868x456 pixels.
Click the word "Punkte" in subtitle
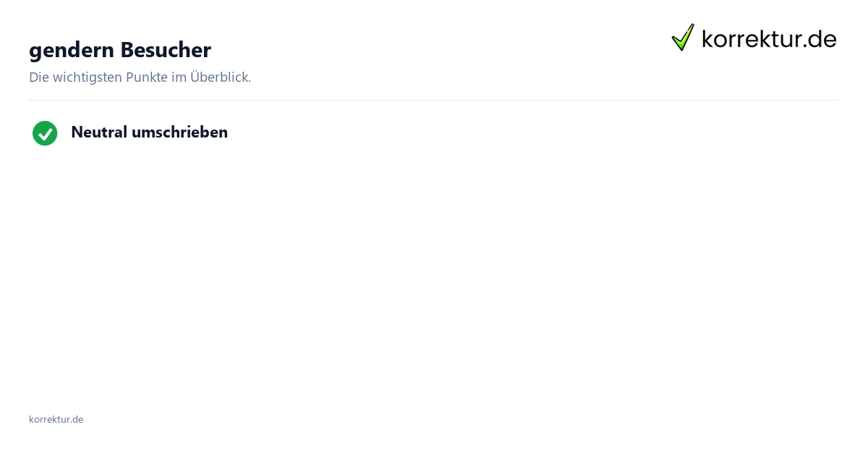(145, 77)
